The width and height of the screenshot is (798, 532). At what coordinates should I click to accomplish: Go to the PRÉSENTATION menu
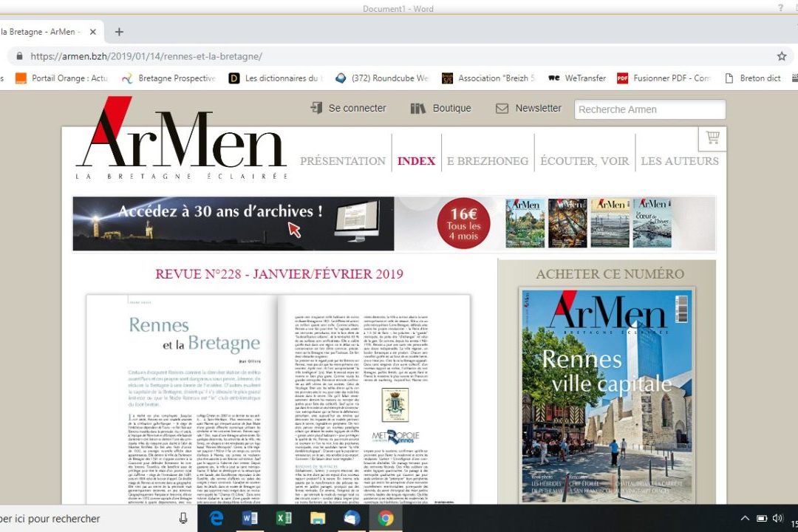pyautogui.click(x=343, y=161)
